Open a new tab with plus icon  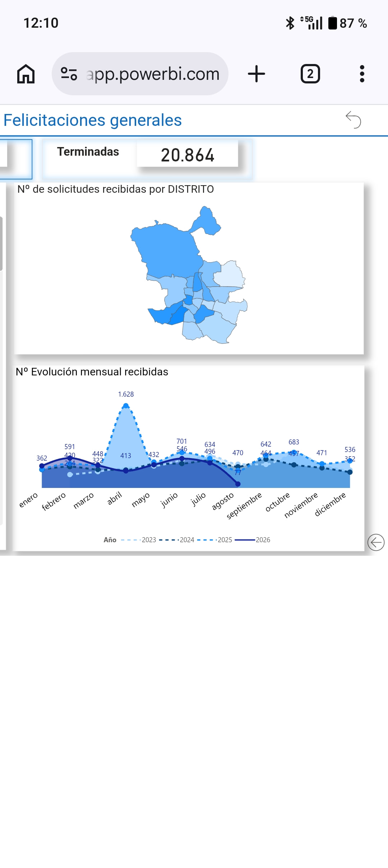pos(257,74)
